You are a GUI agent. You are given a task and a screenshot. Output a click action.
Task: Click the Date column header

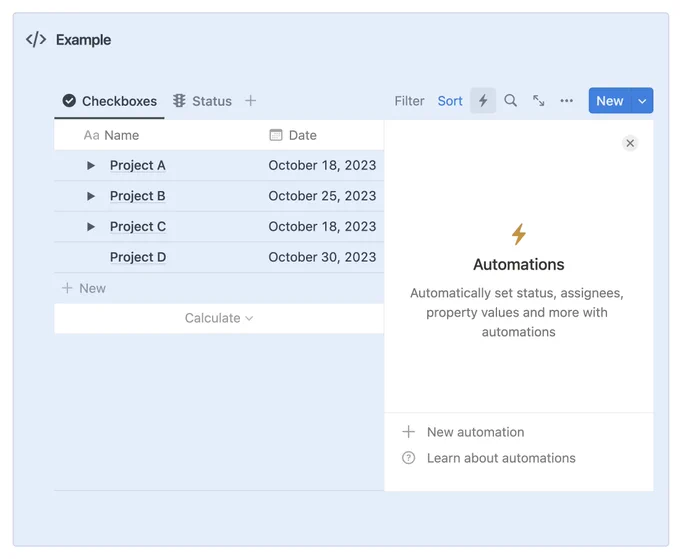(x=293, y=135)
